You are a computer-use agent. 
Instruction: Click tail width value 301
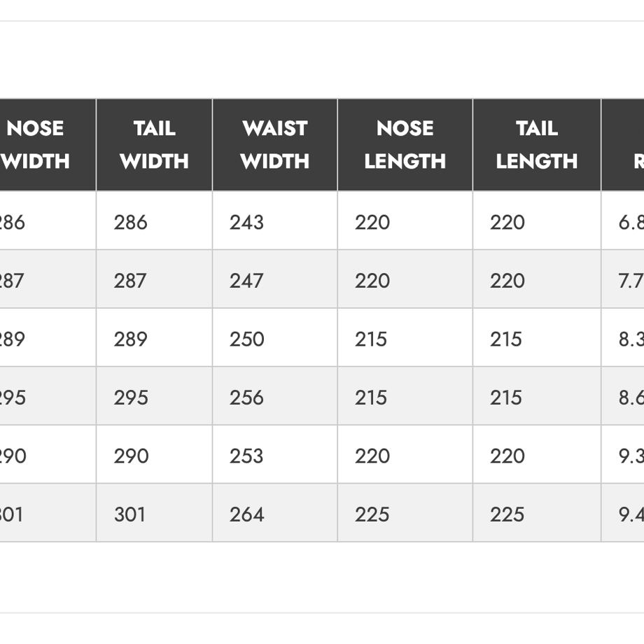129,514
